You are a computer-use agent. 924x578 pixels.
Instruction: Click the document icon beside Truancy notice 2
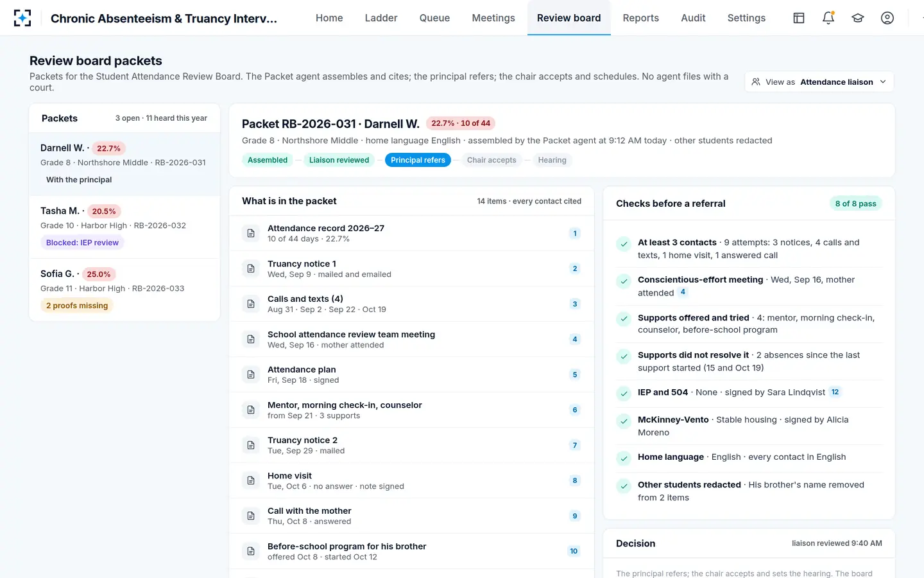(251, 445)
